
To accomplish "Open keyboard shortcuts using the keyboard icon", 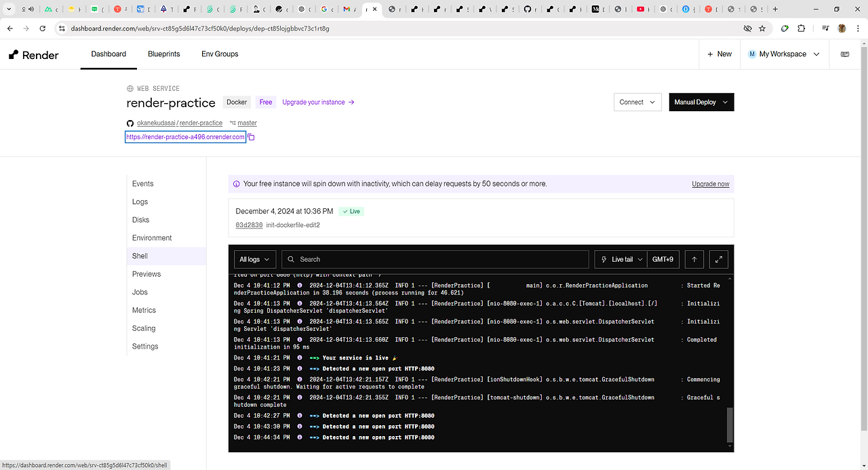I will coord(844,54).
